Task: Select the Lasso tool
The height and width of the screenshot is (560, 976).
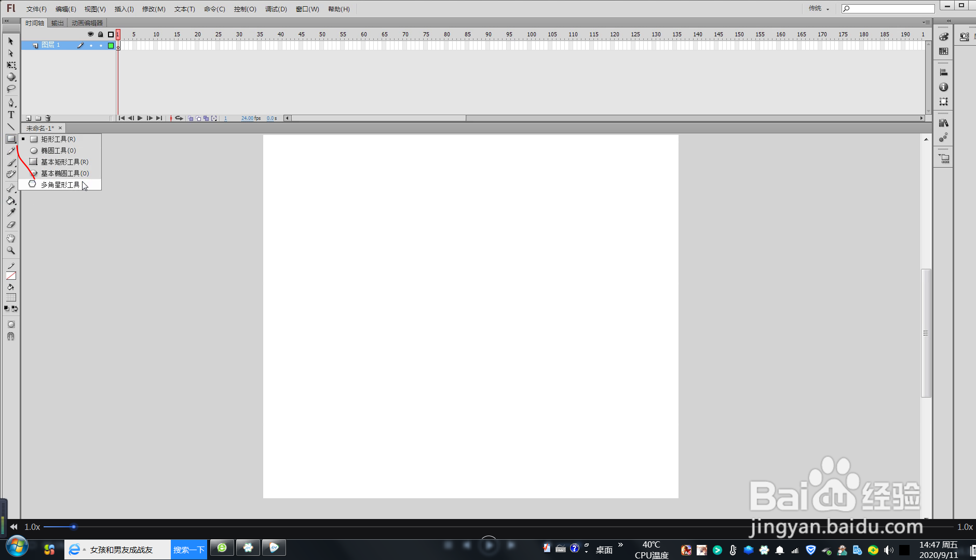Action: pos(11,89)
